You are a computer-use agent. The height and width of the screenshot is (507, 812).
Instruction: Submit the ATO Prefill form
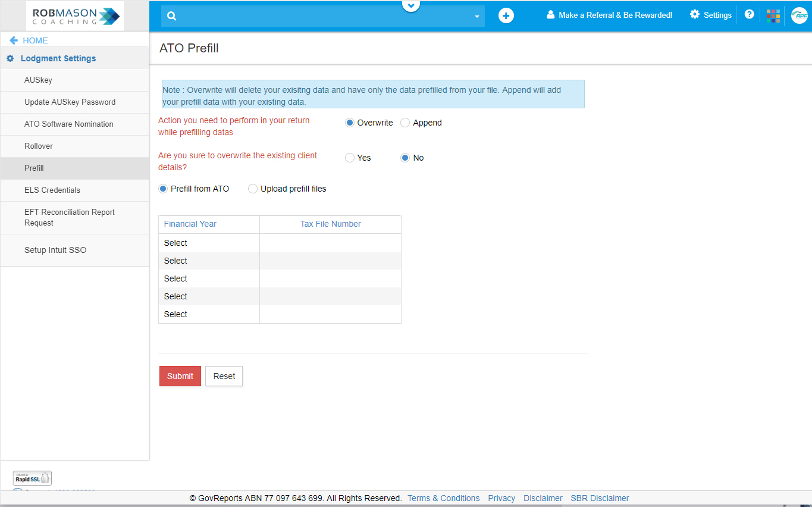pos(180,376)
